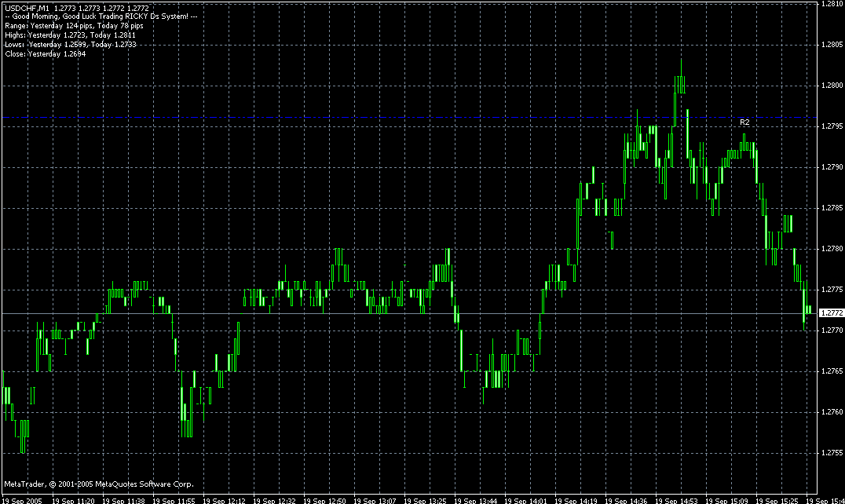Select the 19 Sep 11:20 time marker
This screenshot has width=845, height=504.
[x=73, y=500]
